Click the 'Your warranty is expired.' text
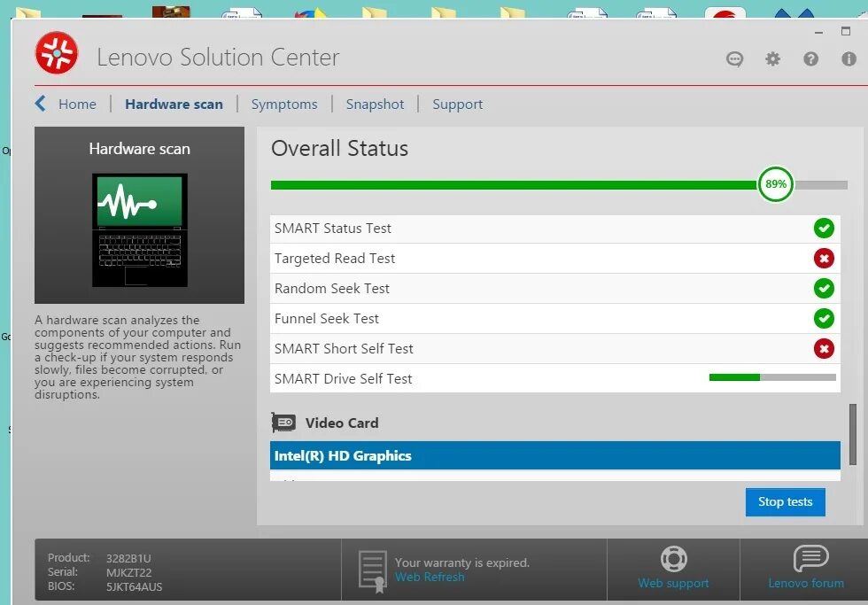Image resolution: width=868 pixels, height=605 pixels. [x=461, y=562]
